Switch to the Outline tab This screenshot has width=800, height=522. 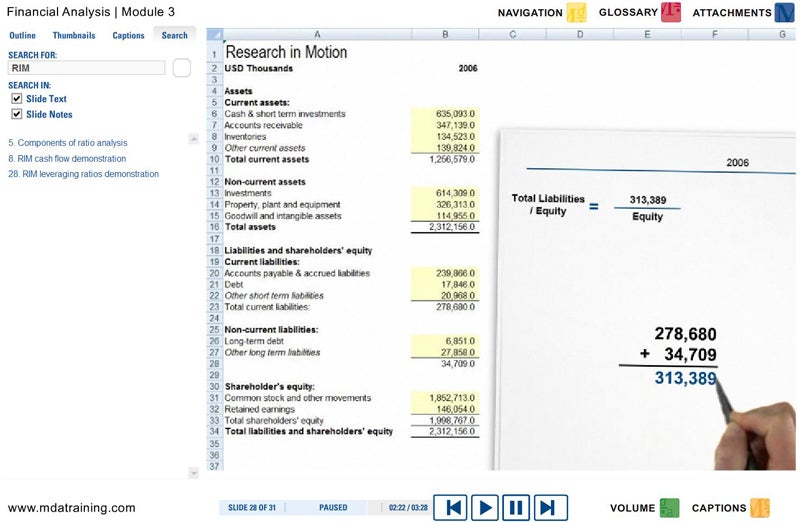point(23,35)
